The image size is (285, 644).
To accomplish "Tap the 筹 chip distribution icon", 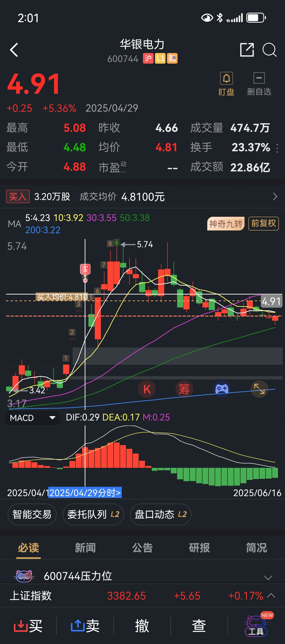I will (184, 389).
